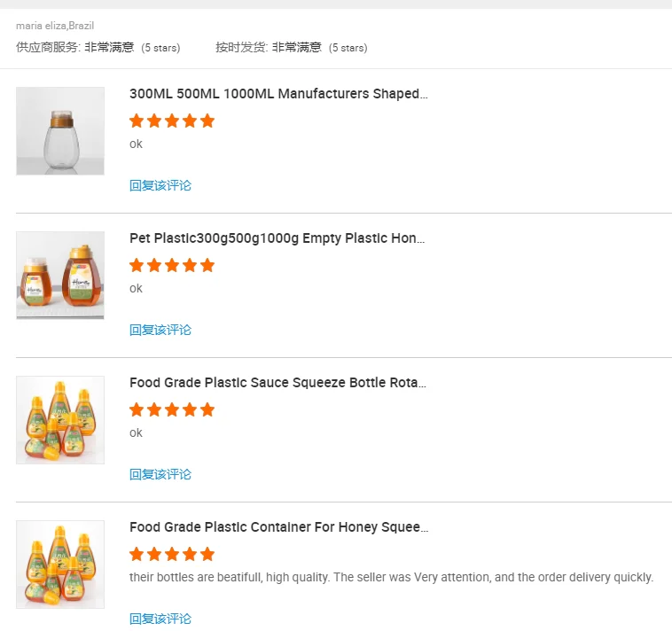This screenshot has width=672, height=631.
Task: Click reviewer name maria eliza,Brazil
Action: 55,26
